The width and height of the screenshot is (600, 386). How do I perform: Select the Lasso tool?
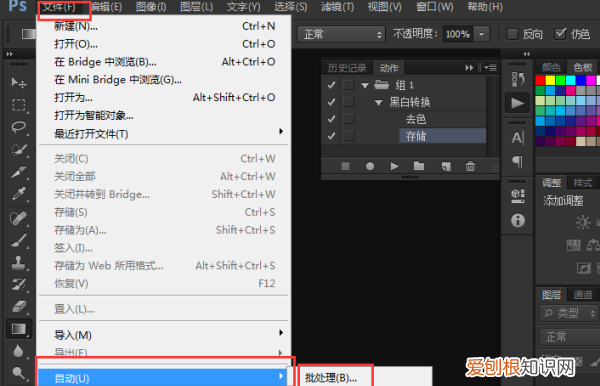18,127
